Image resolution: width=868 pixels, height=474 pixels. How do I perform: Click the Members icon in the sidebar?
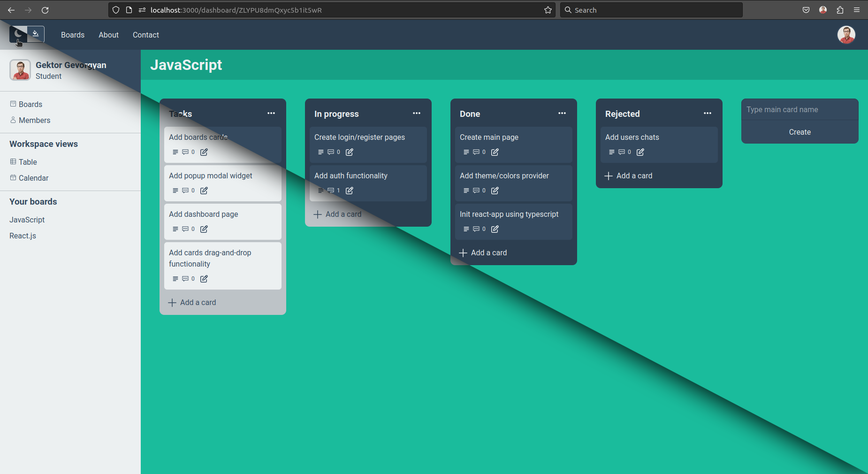click(13, 120)
